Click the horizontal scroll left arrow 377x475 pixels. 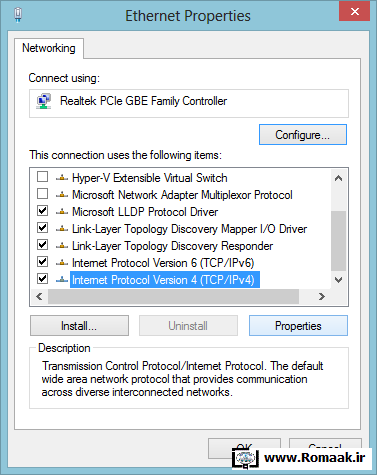(x=39, y=296)
